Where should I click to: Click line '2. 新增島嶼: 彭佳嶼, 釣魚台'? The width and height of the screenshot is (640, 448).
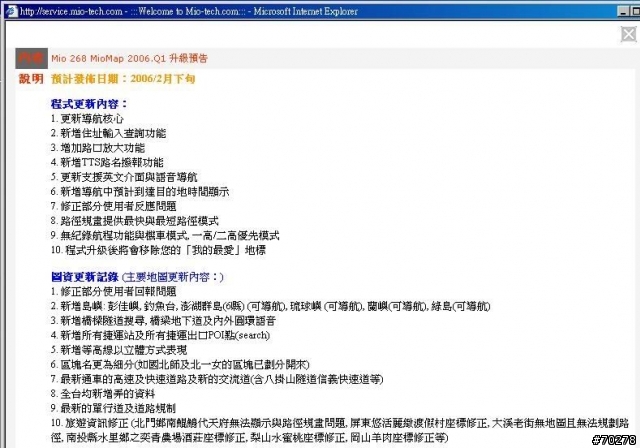pos(270,306)
